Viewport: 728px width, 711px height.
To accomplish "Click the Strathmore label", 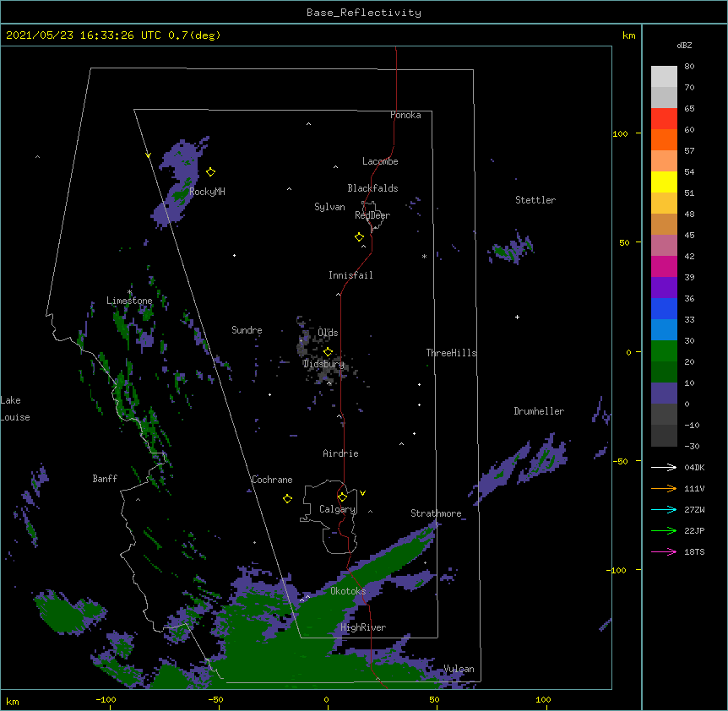I will click(x=436, y=513).
